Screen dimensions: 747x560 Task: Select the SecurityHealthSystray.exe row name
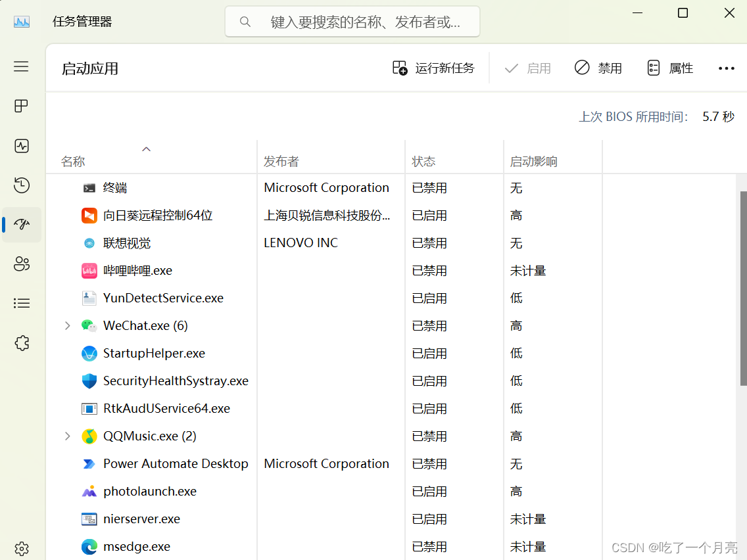176,381
